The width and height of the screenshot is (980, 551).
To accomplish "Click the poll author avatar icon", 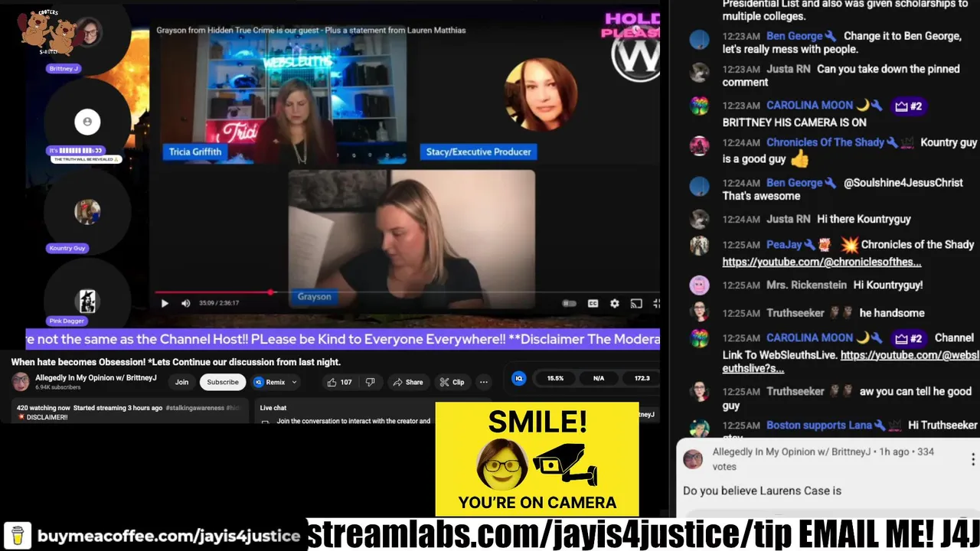I will (693, 459).
